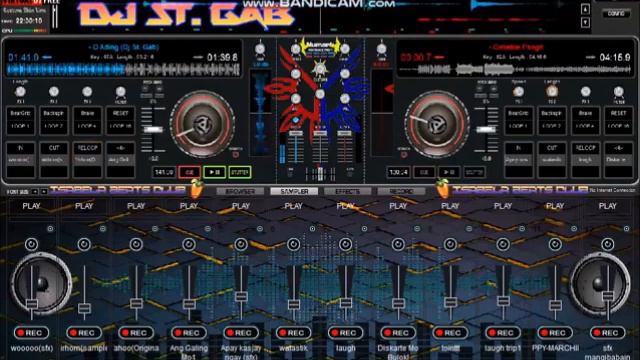640x360 pixels.
Task: Click loop-mode icon above walastik sample
Action: click(293, 244)
